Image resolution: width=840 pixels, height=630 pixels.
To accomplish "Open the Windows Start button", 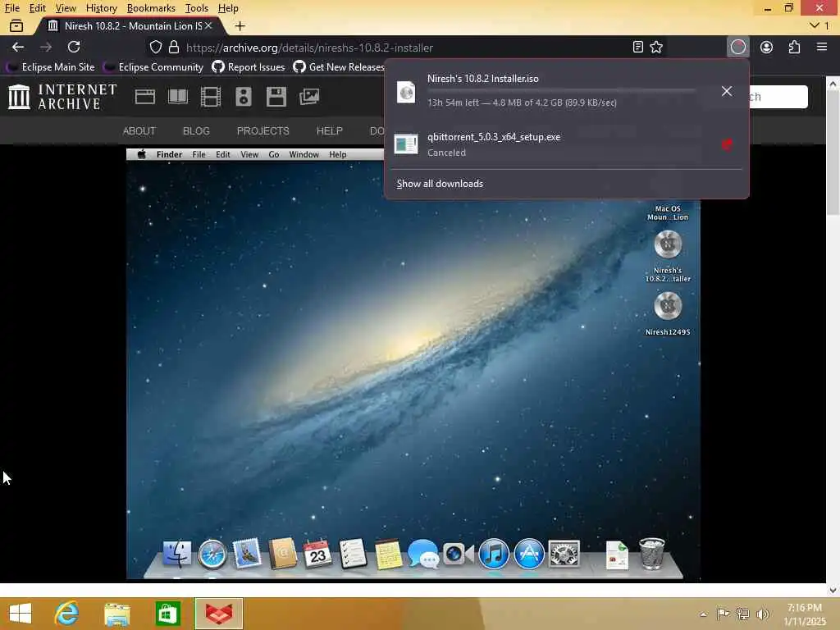I will [21, 614].
